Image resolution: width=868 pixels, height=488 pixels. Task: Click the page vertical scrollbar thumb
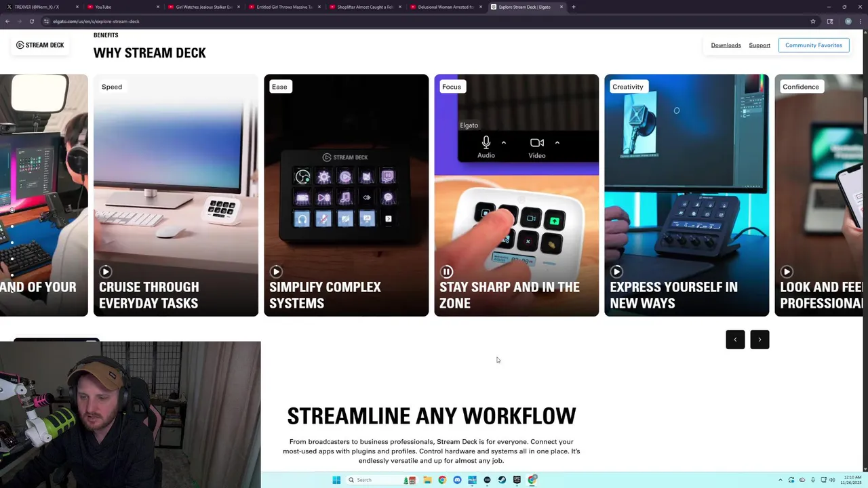[x=865, y=115]
